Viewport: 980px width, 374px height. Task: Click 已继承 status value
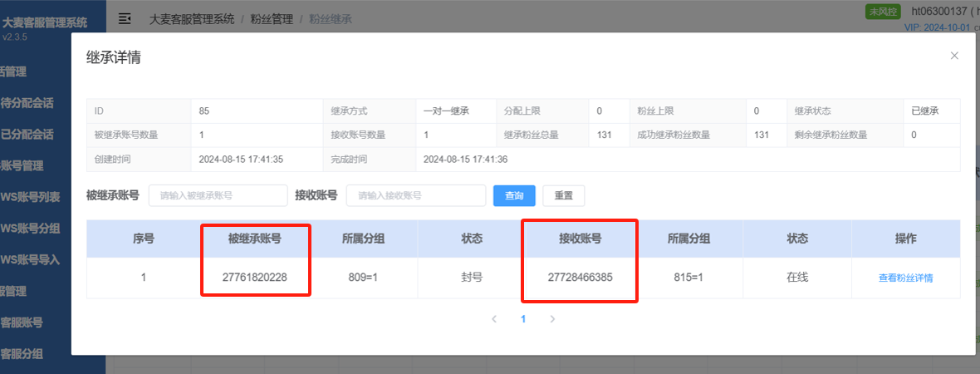click(925, 111)
